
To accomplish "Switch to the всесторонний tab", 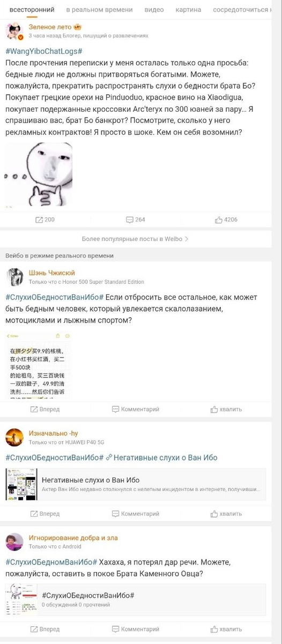I will click(x=32, y=10).
